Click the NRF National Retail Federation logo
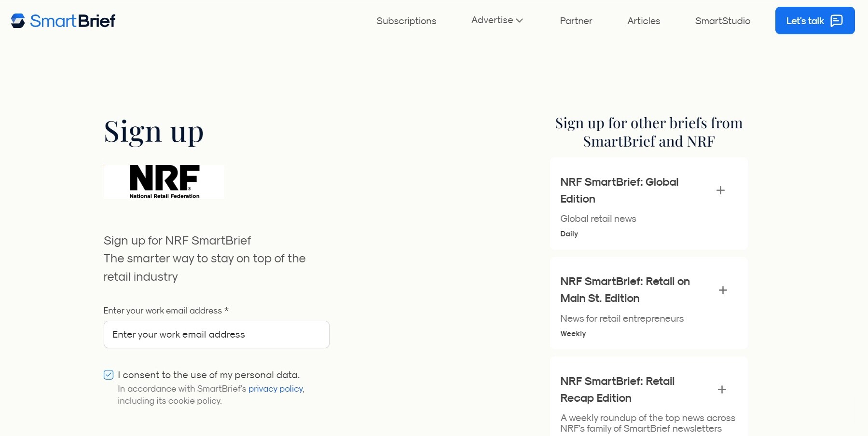 (164, 182)
